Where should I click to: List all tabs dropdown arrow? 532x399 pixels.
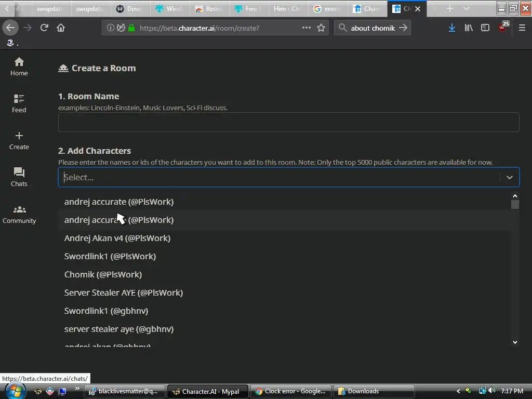pos(467,8)
